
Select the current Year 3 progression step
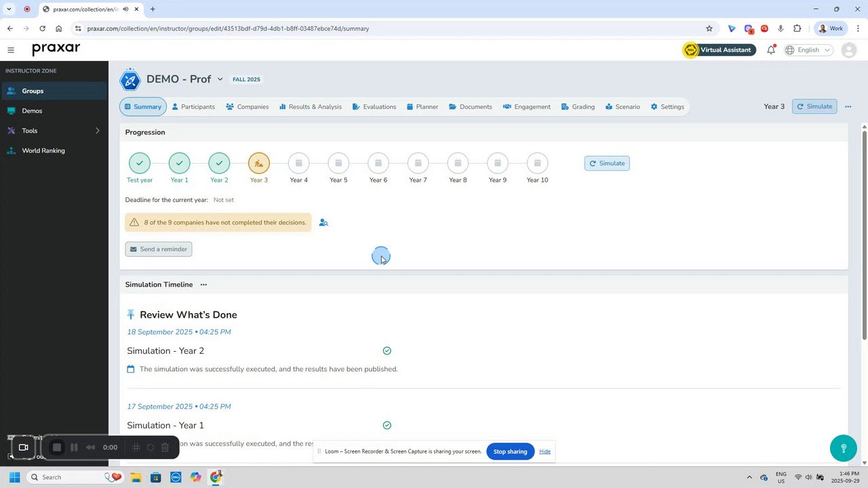tap(259, 163)
